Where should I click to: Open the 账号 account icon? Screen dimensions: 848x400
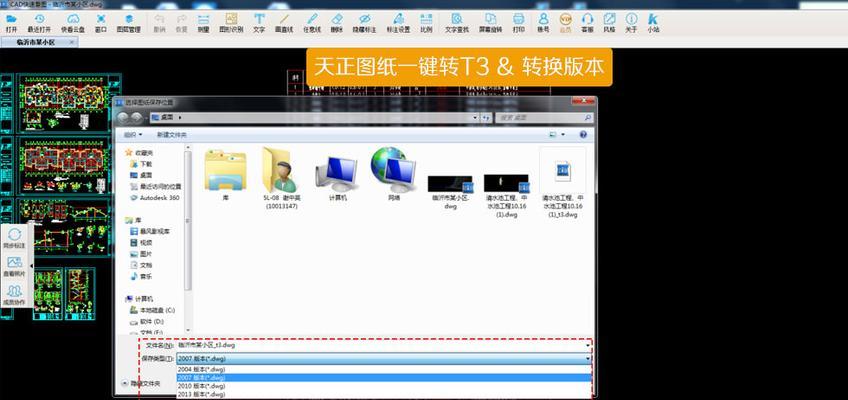(x=544, y=23)
